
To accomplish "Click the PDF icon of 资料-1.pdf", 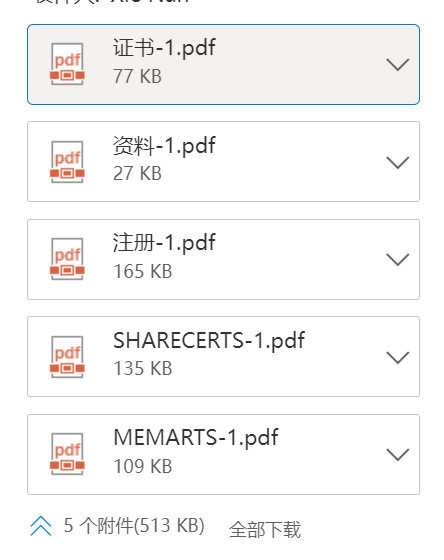I will [67, 162].
